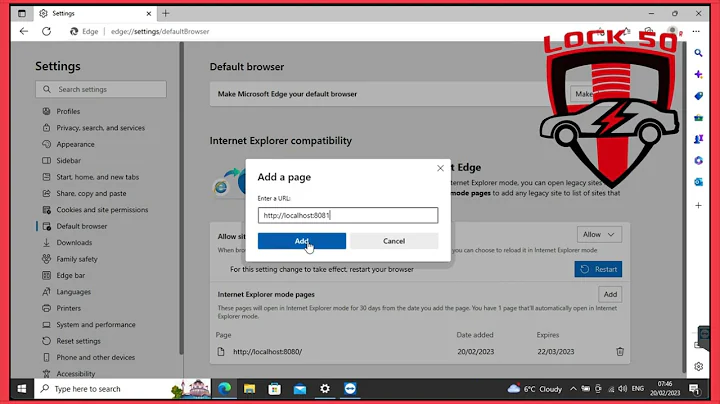Open Appearance settings
Viewport: 720px width, 404px height.
[75, 144]
